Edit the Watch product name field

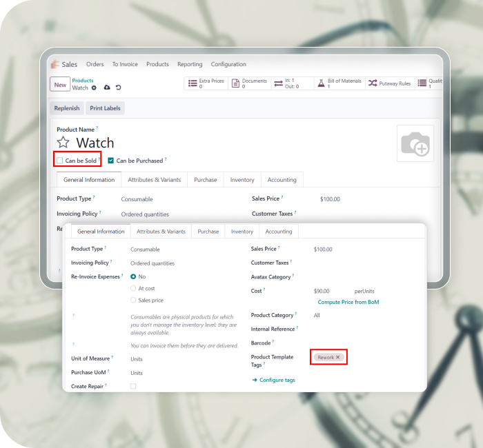point(95,143)
